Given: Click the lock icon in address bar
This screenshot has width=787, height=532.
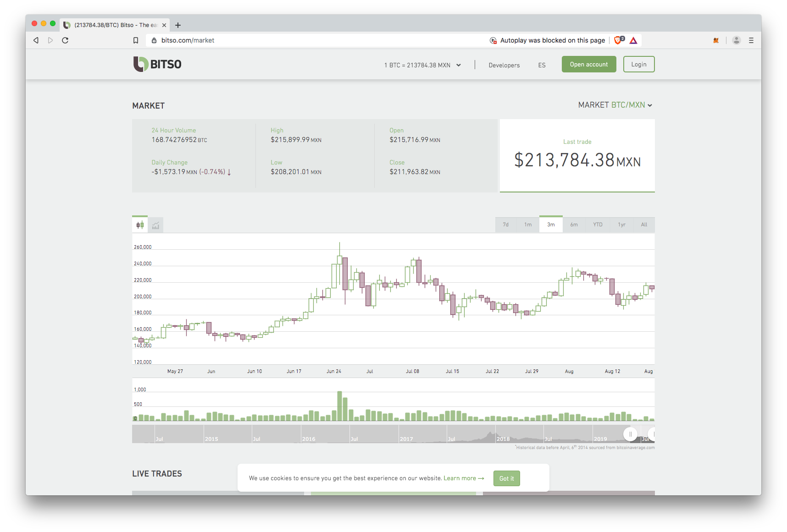Looking at the screenshot, I should click(x=154, y=40).
